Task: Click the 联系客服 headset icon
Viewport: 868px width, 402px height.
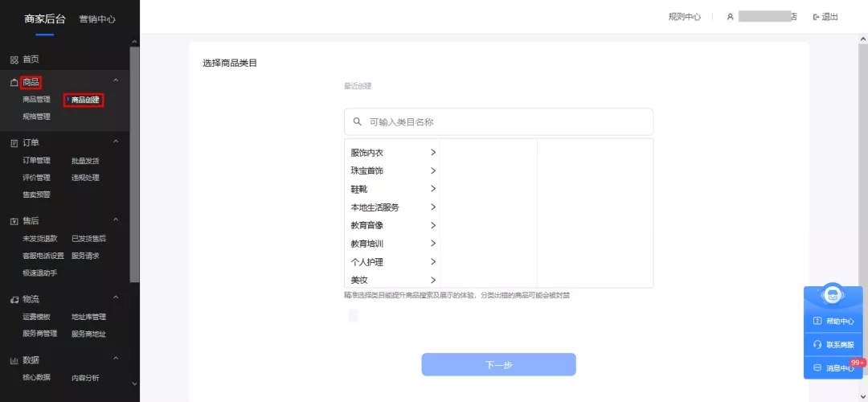Action: (x=817, y=344)
